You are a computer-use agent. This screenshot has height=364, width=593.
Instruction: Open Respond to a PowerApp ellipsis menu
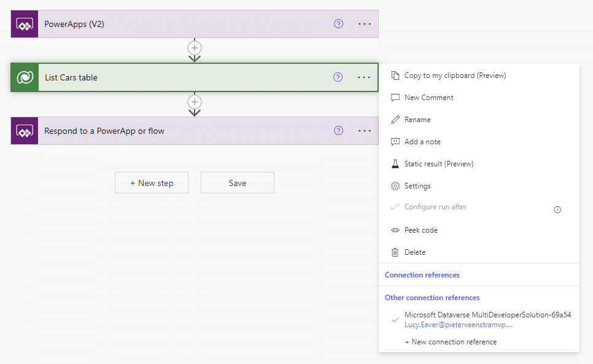pyautogui.click(x=365, y=131)
